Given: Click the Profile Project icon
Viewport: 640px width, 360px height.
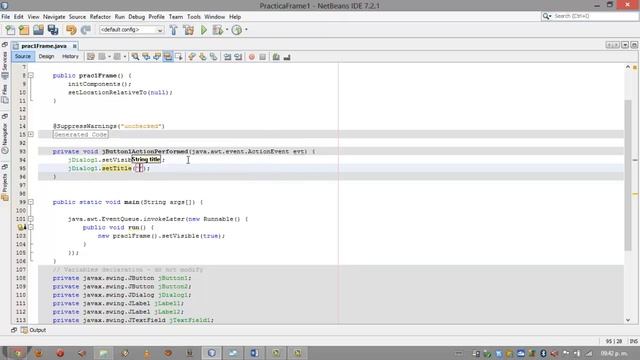Looking at the screenshot, I should point(237,30).
